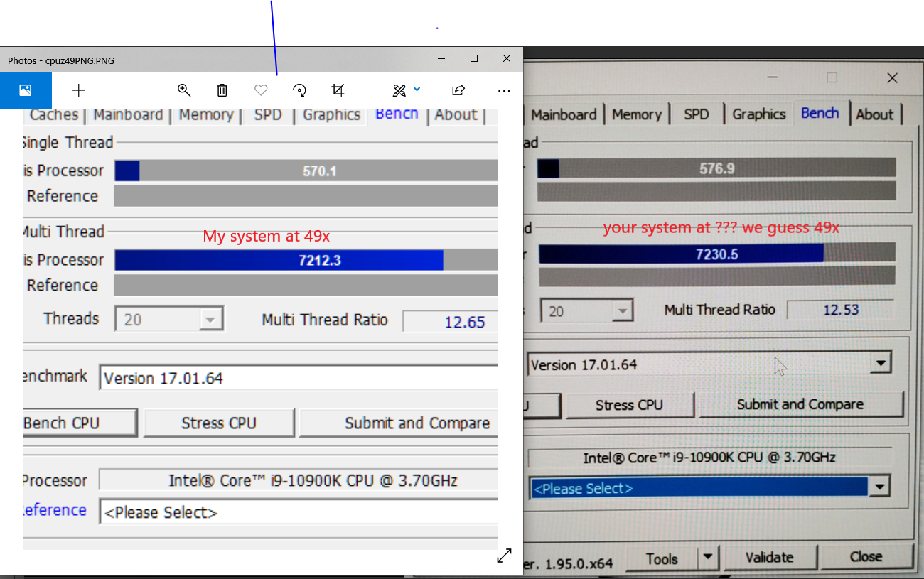
Task: Enter full screen with diagonal arrows icon
Action: point(504,556)
